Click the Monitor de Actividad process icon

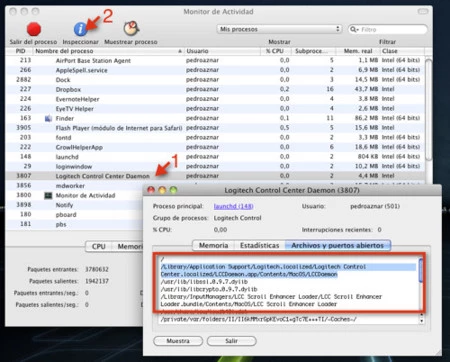[x=48, y=195]
